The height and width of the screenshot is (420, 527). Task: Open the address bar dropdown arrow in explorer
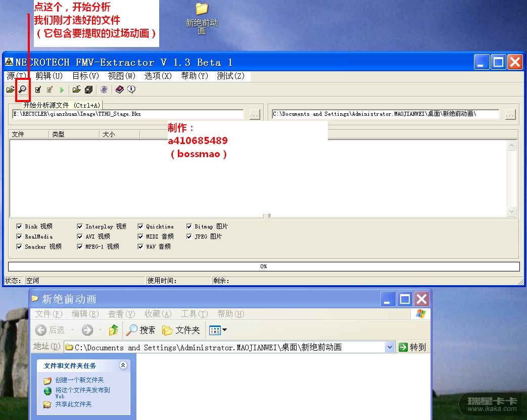tap(390, 347)
